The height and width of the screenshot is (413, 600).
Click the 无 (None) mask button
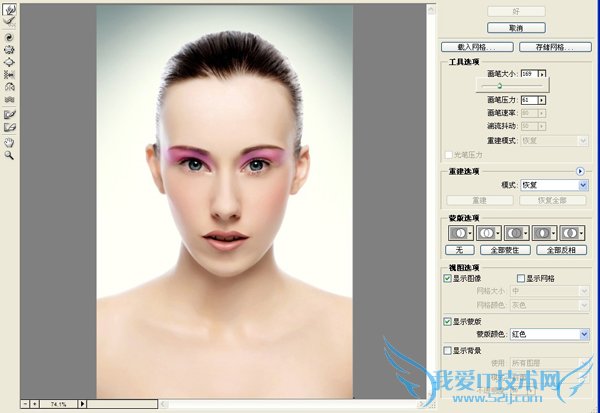pos(460,250)
